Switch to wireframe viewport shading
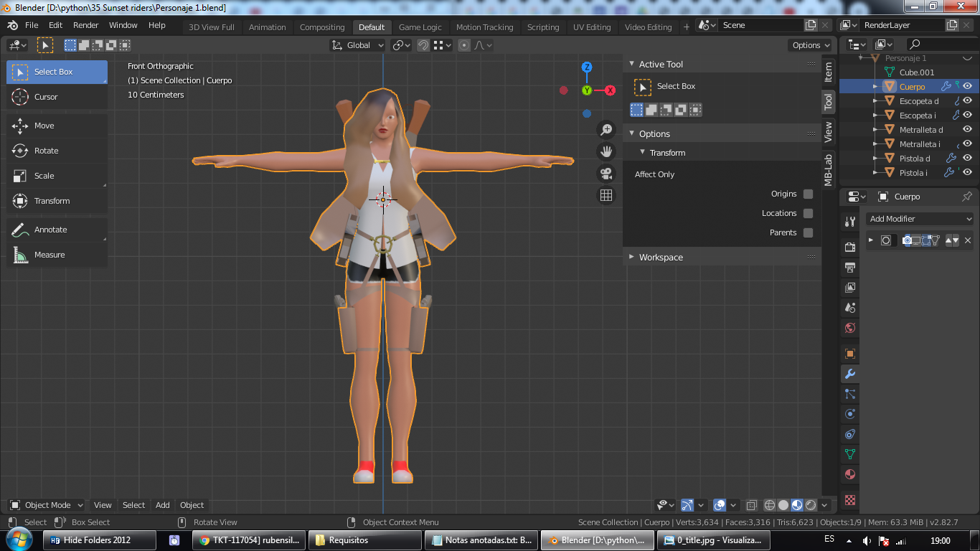980x551 pixels. (x=770, y=505)
